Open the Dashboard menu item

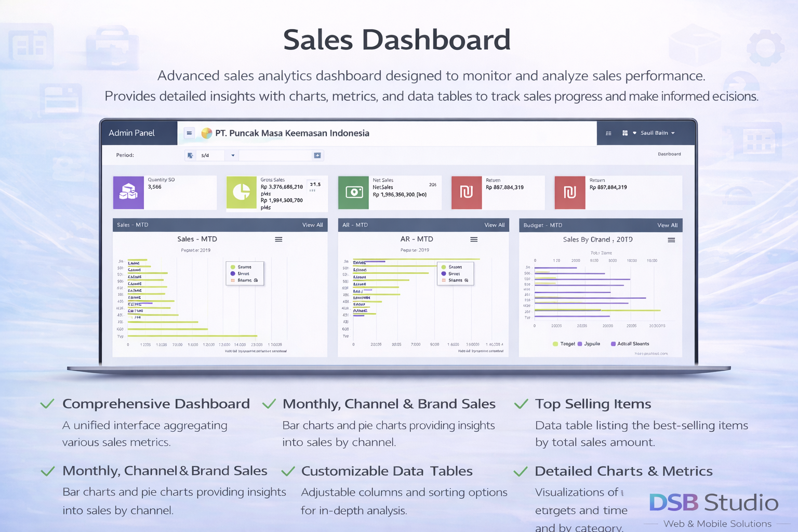[669, 154]
